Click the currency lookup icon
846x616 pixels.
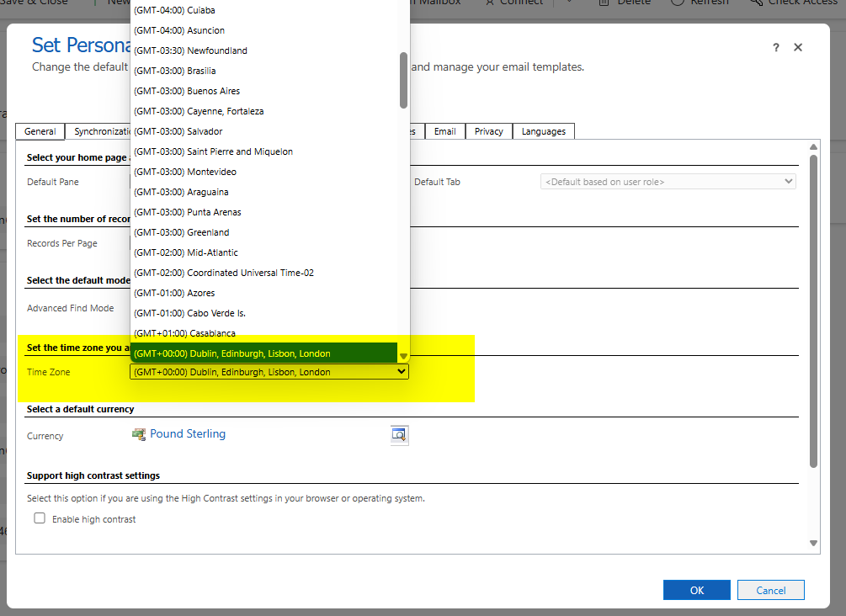(399, 435)
